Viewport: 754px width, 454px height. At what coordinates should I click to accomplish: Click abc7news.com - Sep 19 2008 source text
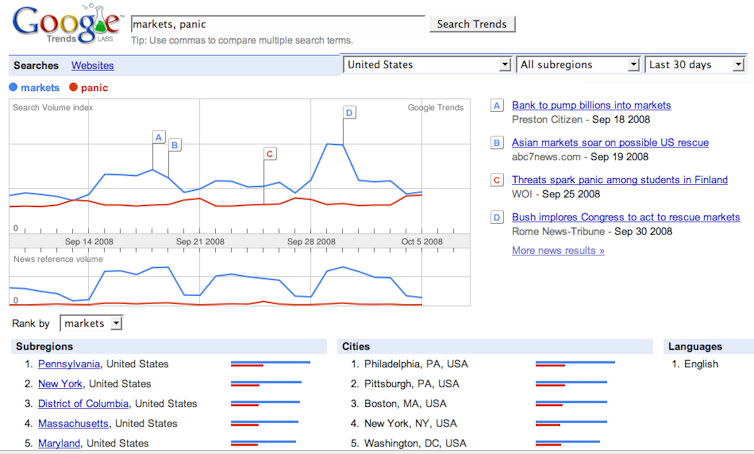tap(580, 157)
